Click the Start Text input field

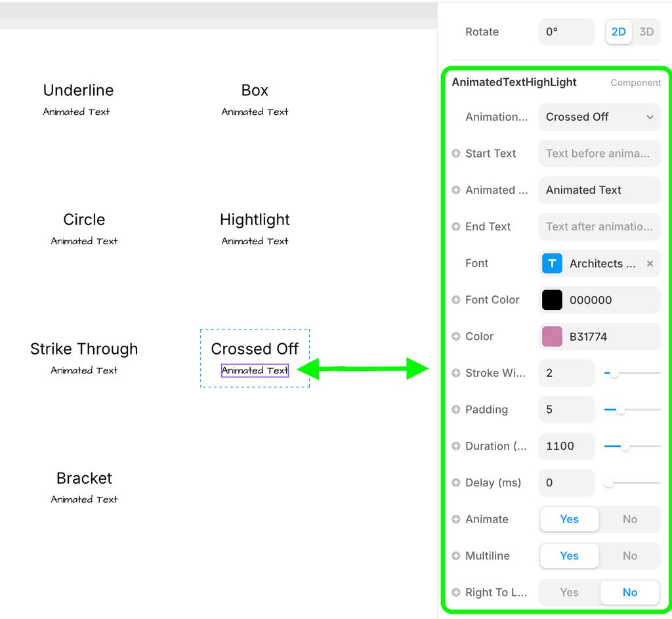point(599,154)
